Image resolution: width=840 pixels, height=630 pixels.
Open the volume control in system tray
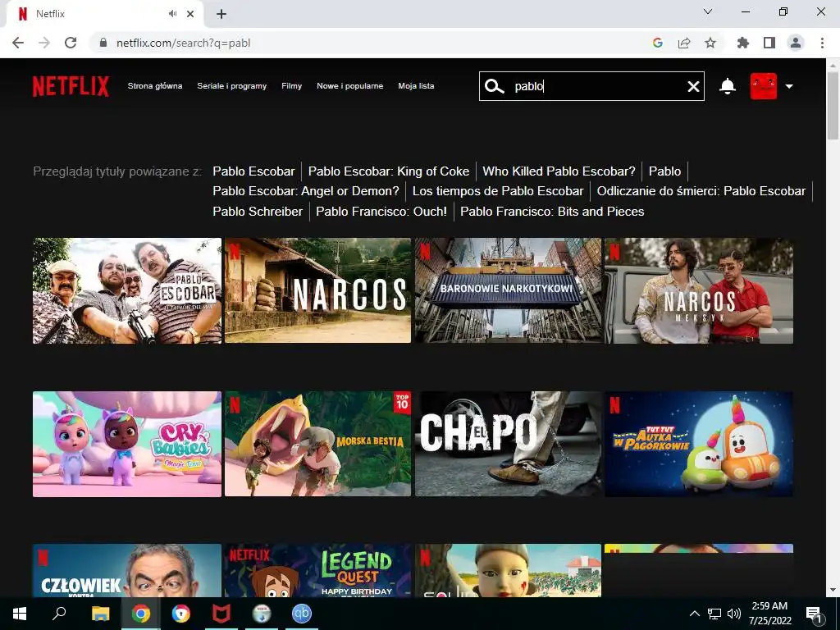tap(734, 614)
